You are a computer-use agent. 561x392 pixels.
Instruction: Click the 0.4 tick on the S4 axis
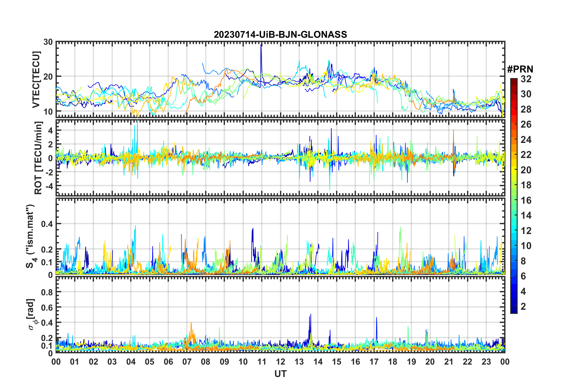[x=47, y=224]
